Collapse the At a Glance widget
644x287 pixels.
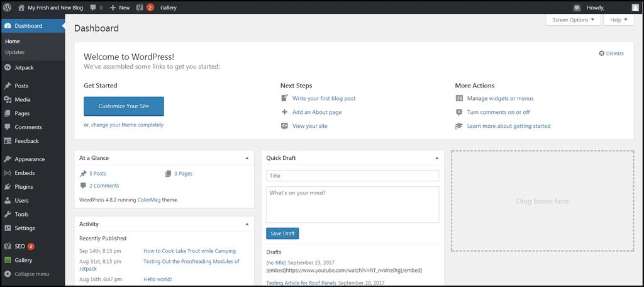(247, 158)
